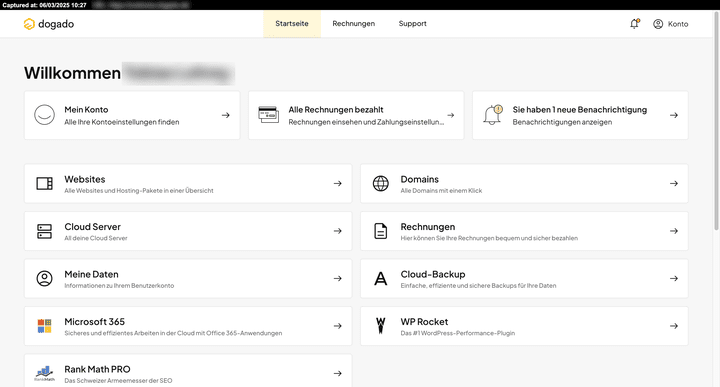Open the Meine Daten title
Screen dimensions: 720x387
click(x=91, y=274)
